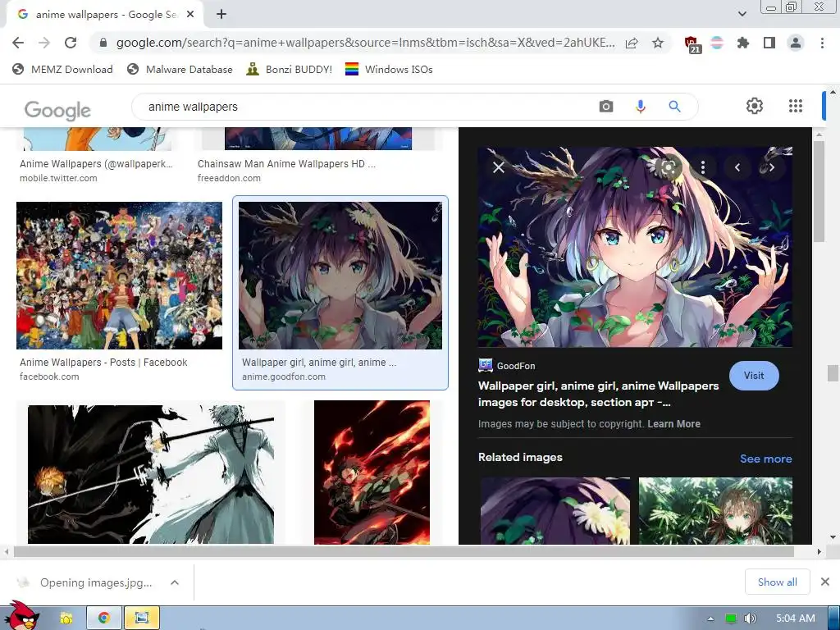Open preview panel three-dot options
840x630 pixels.
[703, 167]
